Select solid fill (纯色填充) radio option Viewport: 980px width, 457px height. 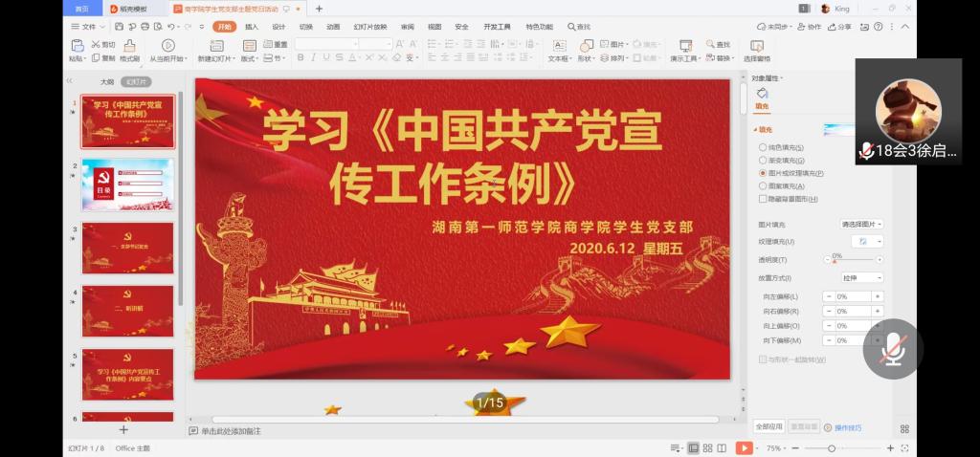coord(763,147)
